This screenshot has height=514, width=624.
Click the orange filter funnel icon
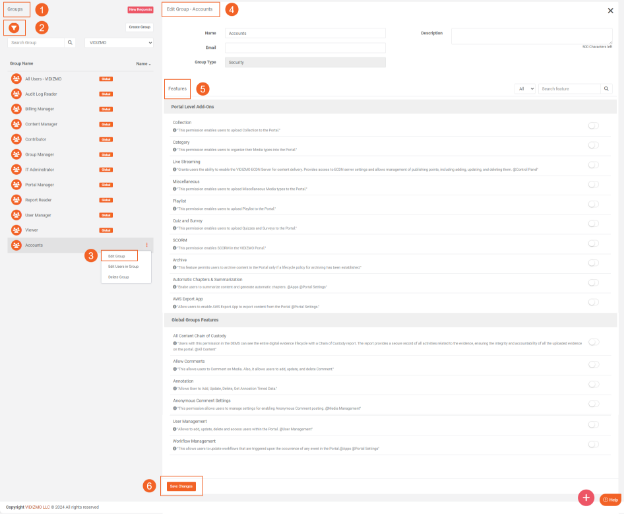[15, 27]
